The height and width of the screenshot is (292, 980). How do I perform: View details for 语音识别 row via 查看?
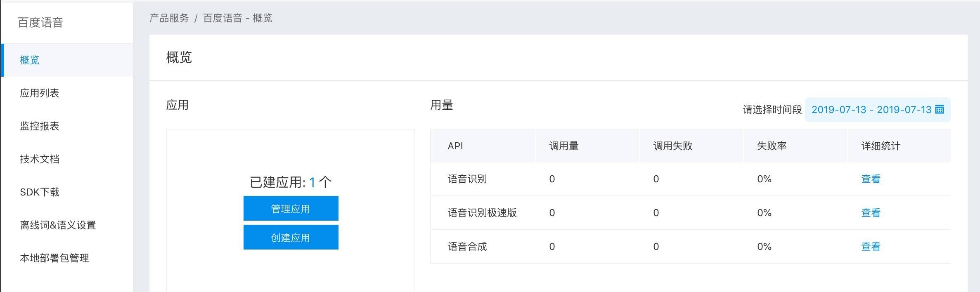pos(871,179)
